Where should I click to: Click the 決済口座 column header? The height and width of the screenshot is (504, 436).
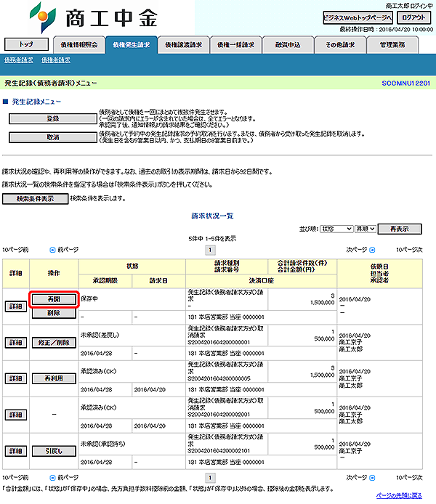(x=261, y=281)
